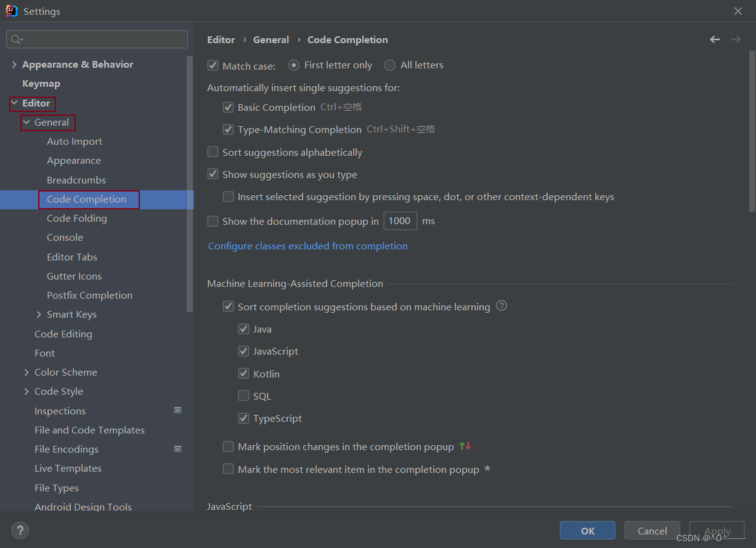
Task: Open the Auto Import settings
Action: pyautogui.click(x=75, y=141)
